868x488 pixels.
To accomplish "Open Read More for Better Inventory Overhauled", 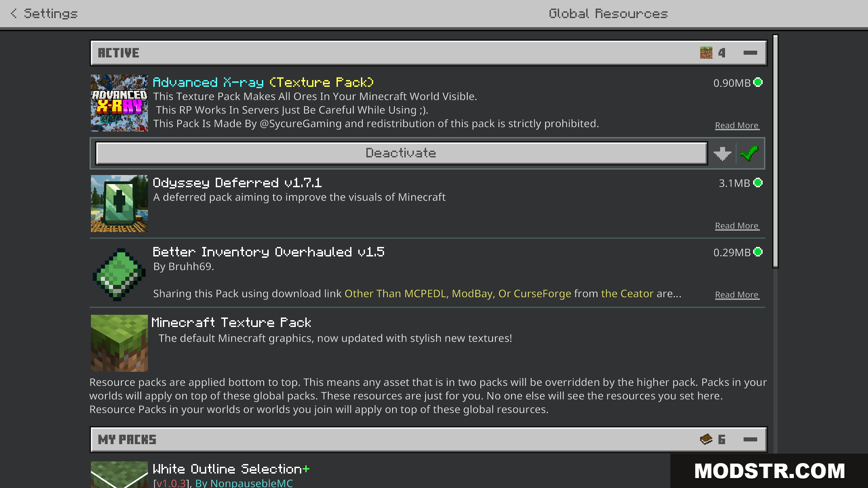I will [737, 295].
